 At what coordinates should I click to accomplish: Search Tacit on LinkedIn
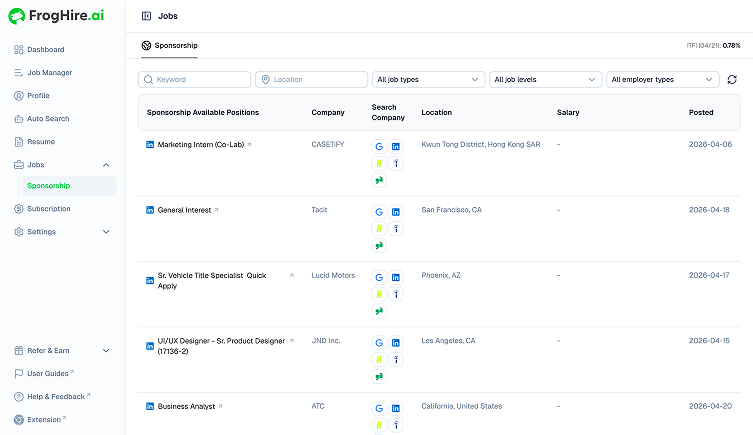click(x=396, y=212)
